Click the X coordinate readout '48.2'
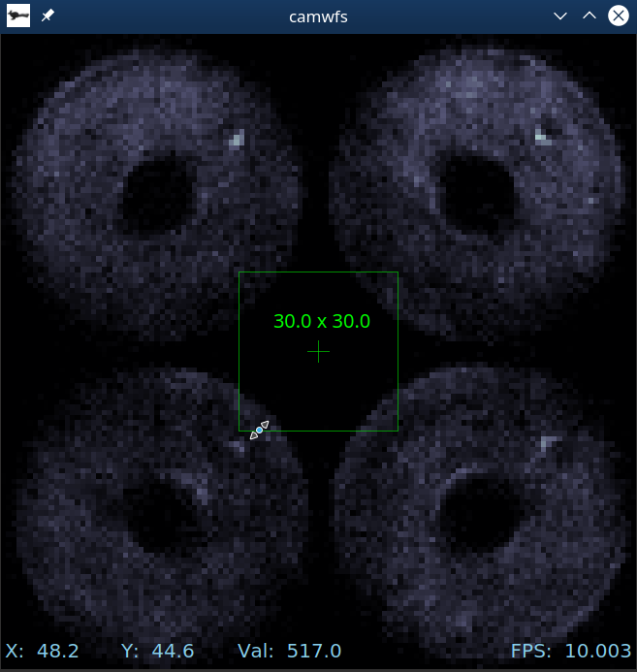The height and width of the screenshot is (672, 637). click(x=58, y=651)
